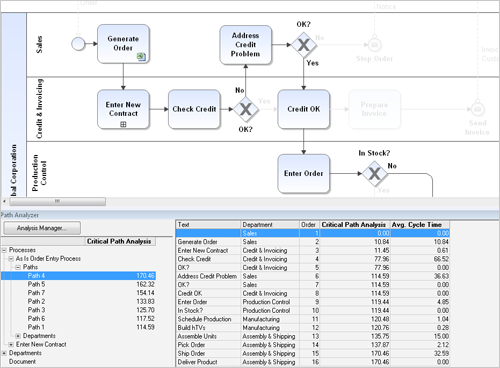Expand the Enter New Contract tree node

click(11, 345)
